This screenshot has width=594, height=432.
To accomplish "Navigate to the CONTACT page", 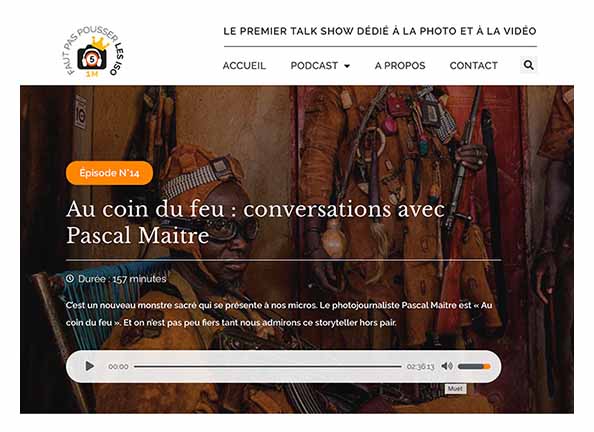I will [x=474, y=66].
